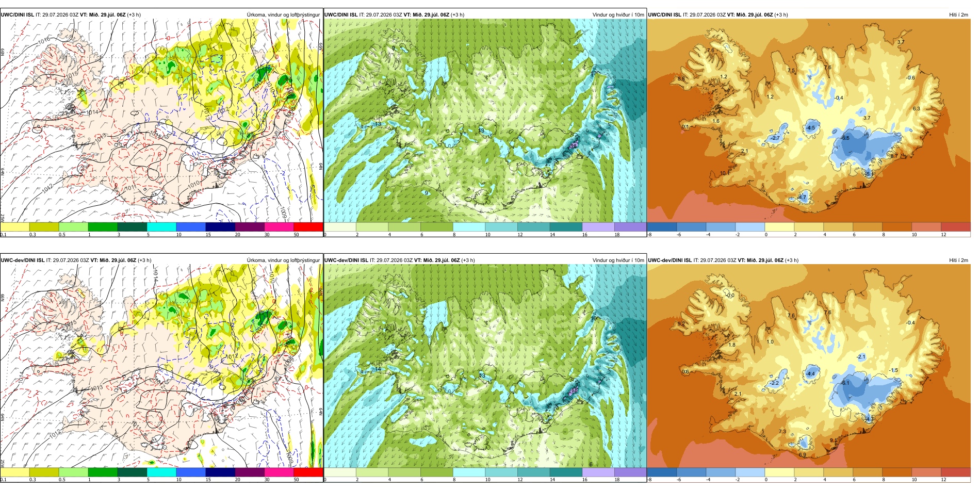Pick the pale yellow 0.1 swatch in UWC precipitation legend
The image size is (980, 490).
coord(15,226)
